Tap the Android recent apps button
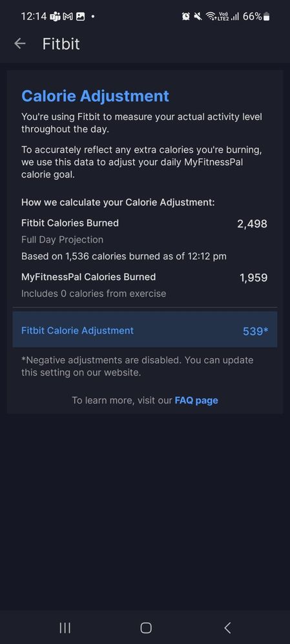Image resolution: width=290 pixels, height=644 pixels. [65, 628]
